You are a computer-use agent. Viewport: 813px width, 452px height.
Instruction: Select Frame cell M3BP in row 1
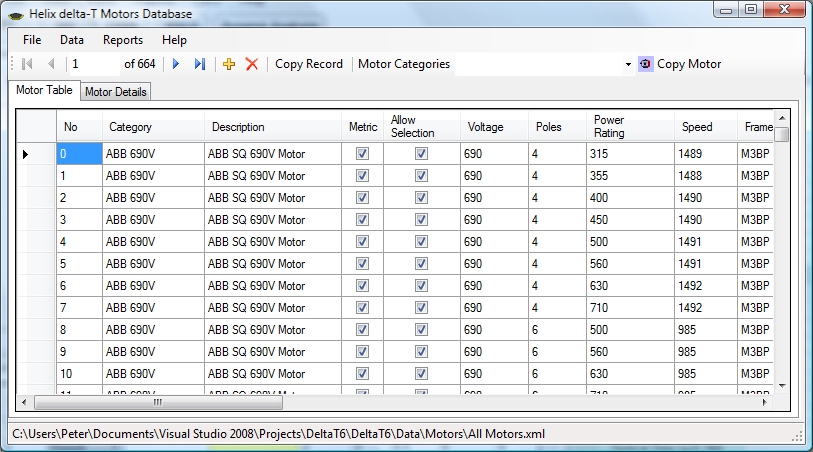click(x=755, y=176)
